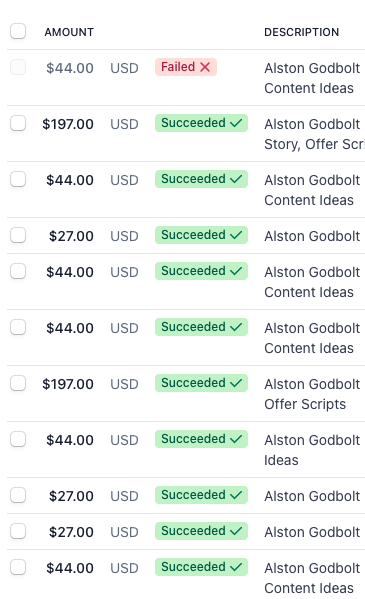Open the Alston Godbolt Offer Scripts description
This screenshot has width=365, height=599.
[312, 394]
